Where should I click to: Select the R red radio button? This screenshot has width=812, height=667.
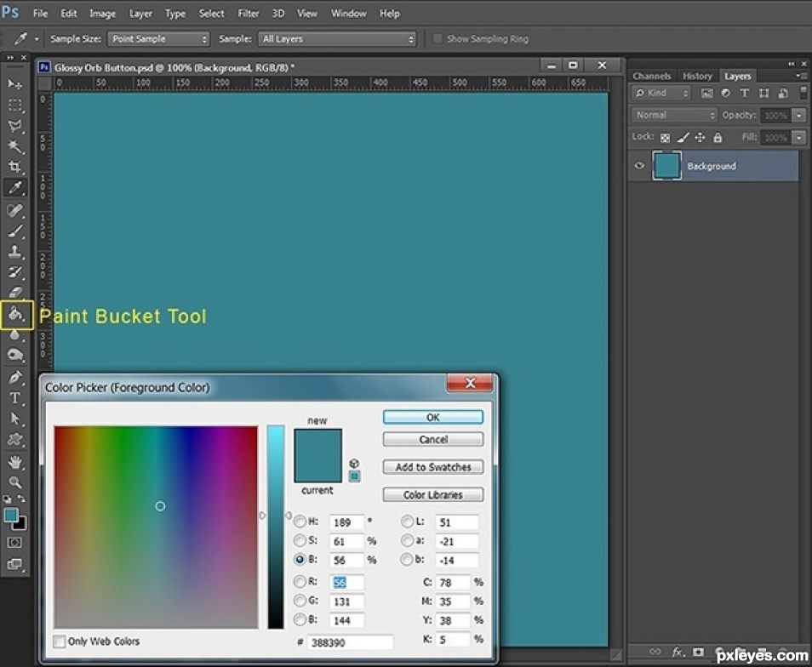(x=300, y=582)
